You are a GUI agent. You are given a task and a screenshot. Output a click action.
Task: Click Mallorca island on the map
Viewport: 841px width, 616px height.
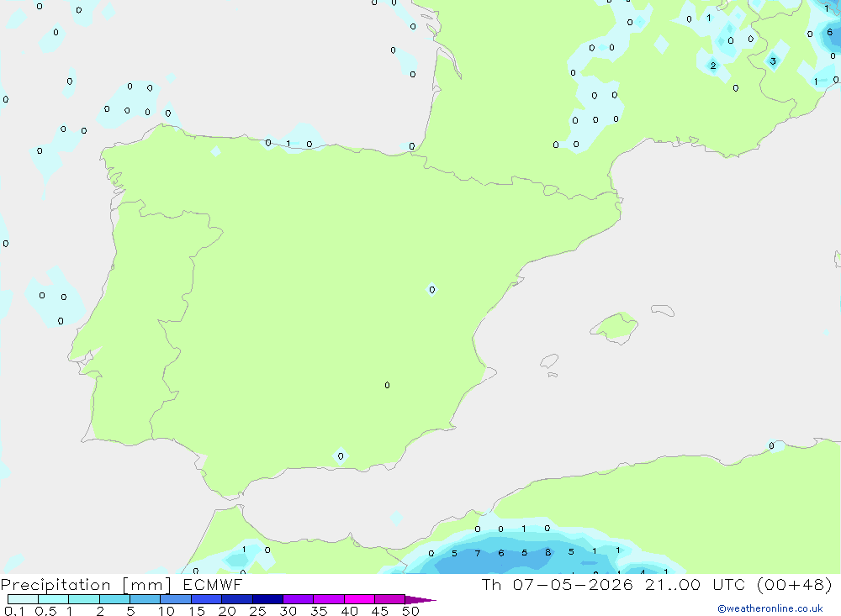615,327
